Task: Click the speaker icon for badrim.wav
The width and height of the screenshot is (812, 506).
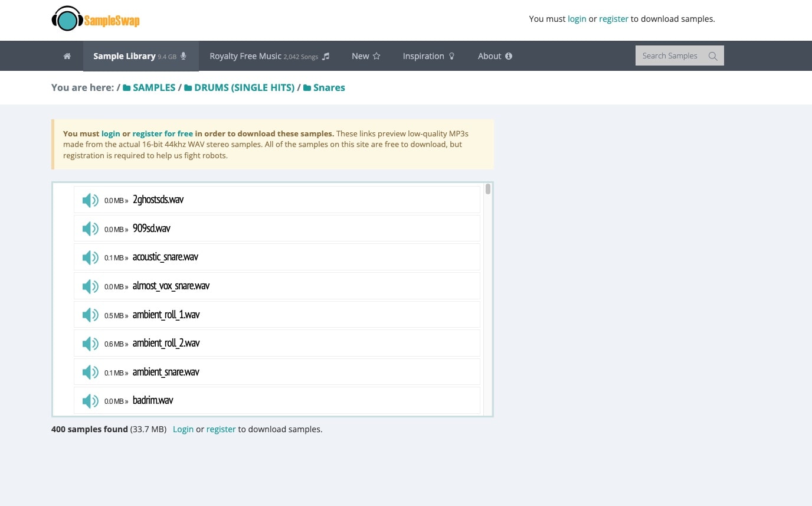Action: [x=90, y=401]
